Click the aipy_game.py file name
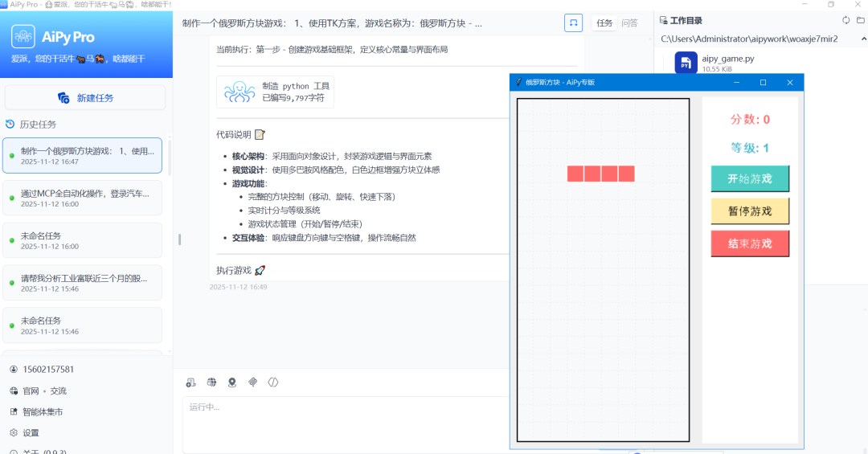This screenshot has height=454, width=868. (728, 59)
